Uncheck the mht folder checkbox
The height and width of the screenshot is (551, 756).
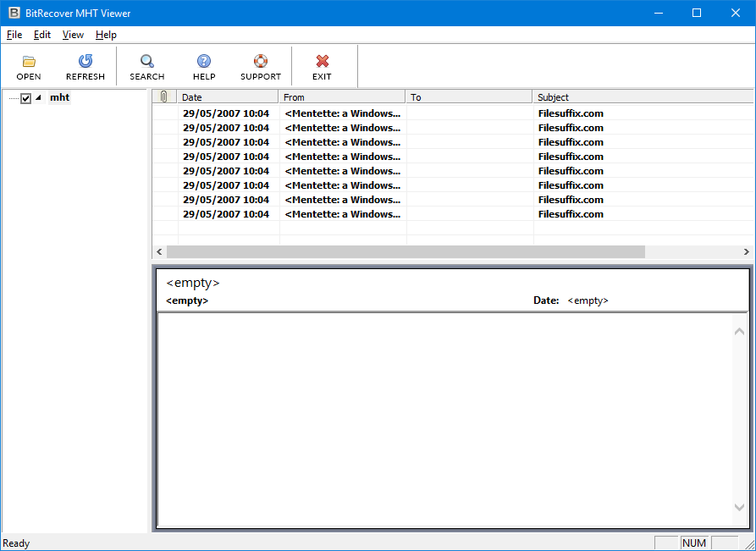(26, 98)
